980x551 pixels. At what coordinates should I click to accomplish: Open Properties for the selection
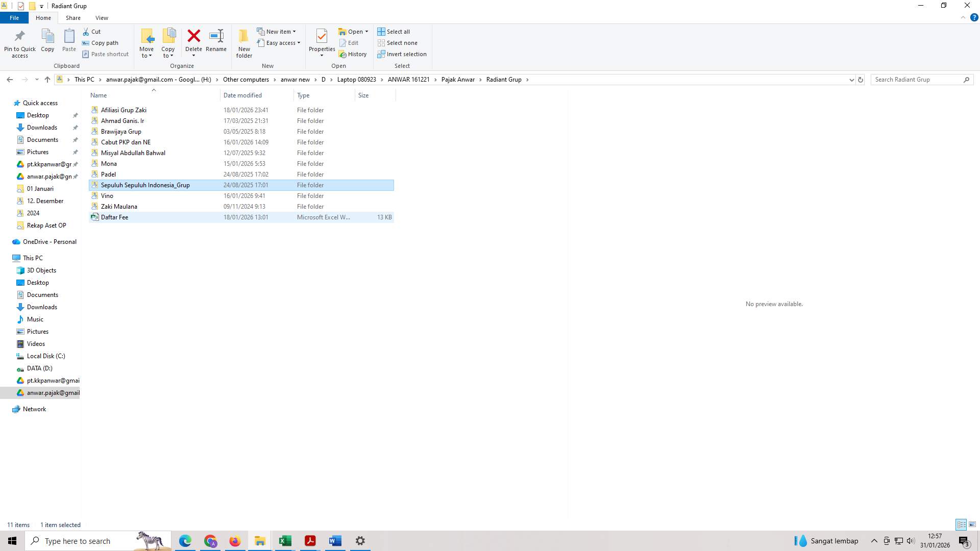point(322,43)
